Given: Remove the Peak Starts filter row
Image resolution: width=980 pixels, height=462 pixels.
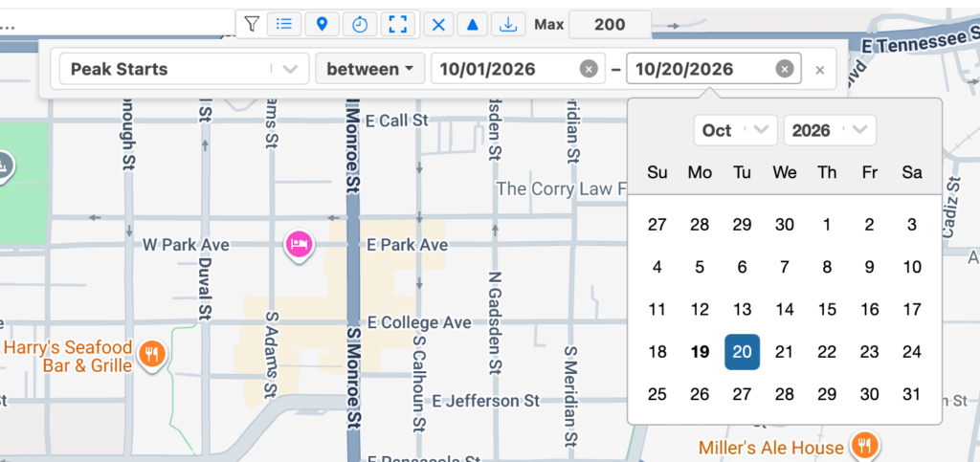Looking at the screenshot, I should [x=820, y=70].
